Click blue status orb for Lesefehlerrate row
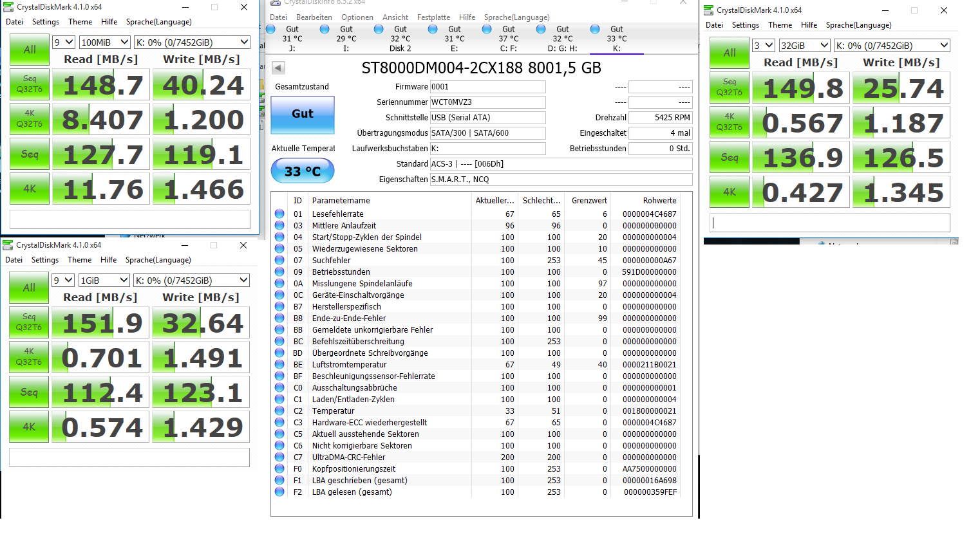Image resolution: width=980 pixels, height=554 pixels. [x=279, y=214]
